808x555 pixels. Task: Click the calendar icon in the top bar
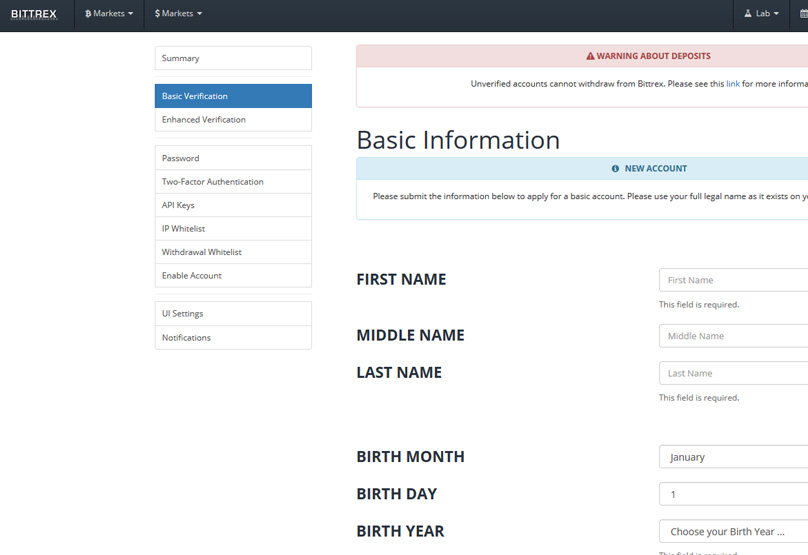pyautogui.click(x=804, y=13)
